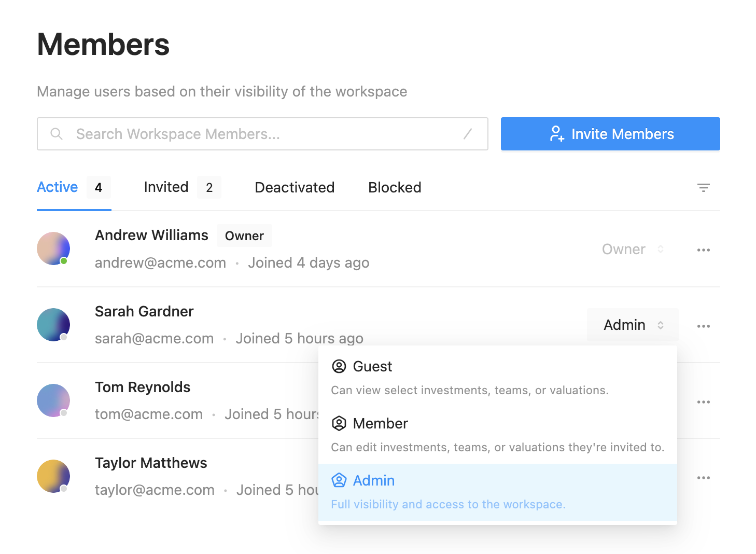Open Andrew Williams' Owner role dropdown
Viewport: 756px width, 554px height.
coord(633,250)
